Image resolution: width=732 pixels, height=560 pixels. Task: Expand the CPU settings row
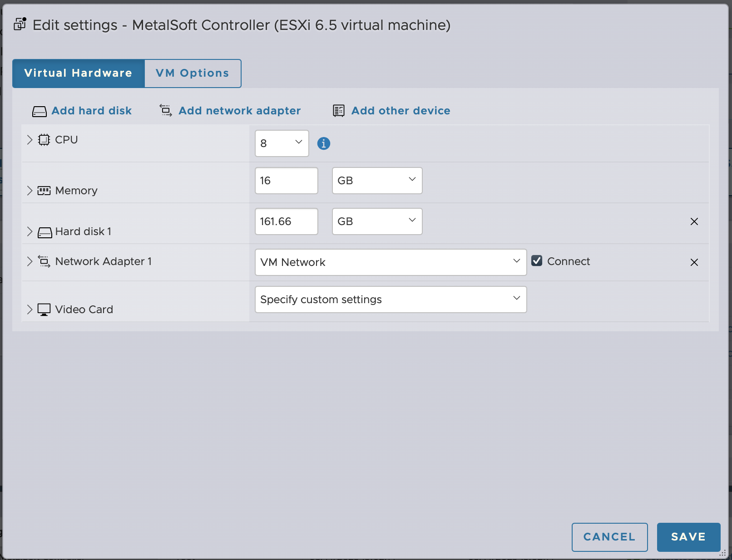30,140
